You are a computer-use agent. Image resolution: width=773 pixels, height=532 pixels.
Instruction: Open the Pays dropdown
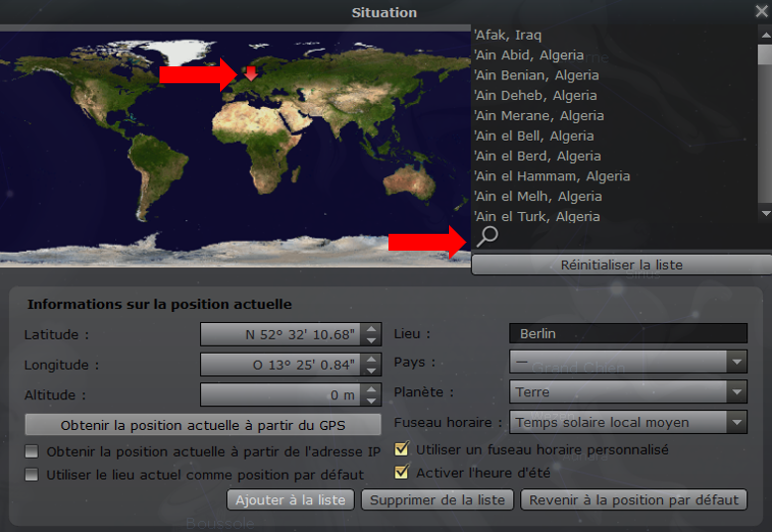628,362
